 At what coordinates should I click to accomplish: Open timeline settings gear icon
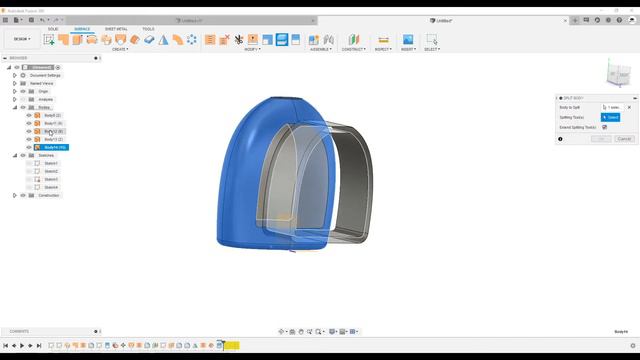click(x=633, y=346)
